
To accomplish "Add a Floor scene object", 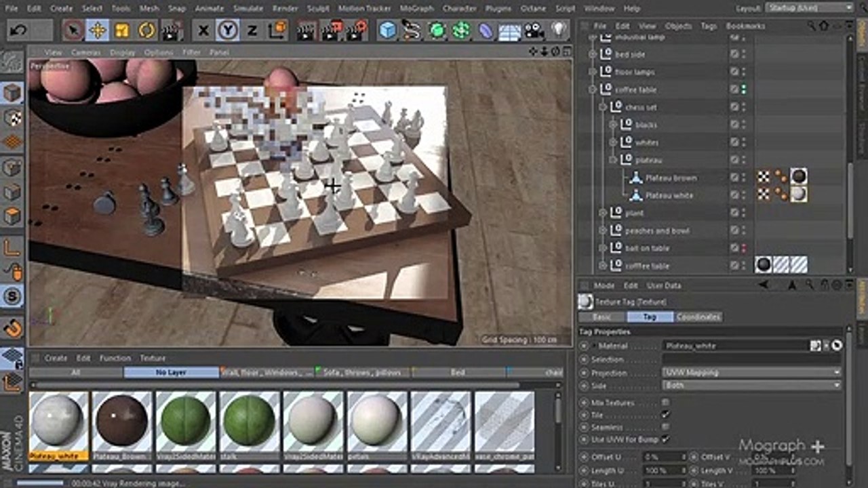I will (510, 30).
